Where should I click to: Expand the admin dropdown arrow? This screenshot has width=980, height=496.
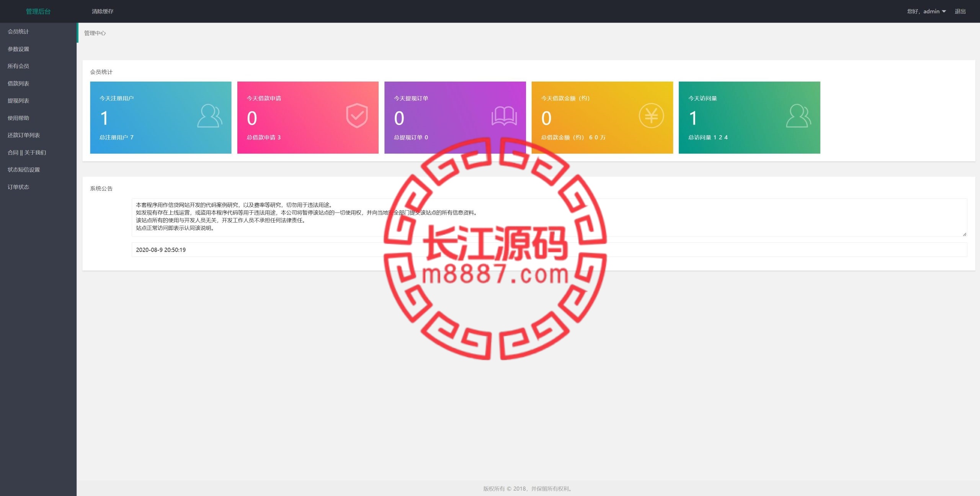(x=944, y=11)
